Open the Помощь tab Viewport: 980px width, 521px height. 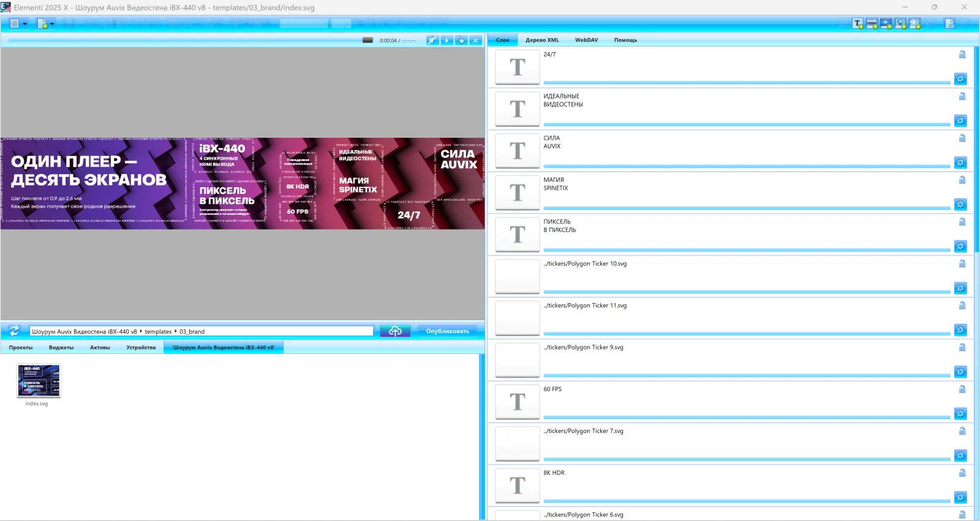pos(625,40)
